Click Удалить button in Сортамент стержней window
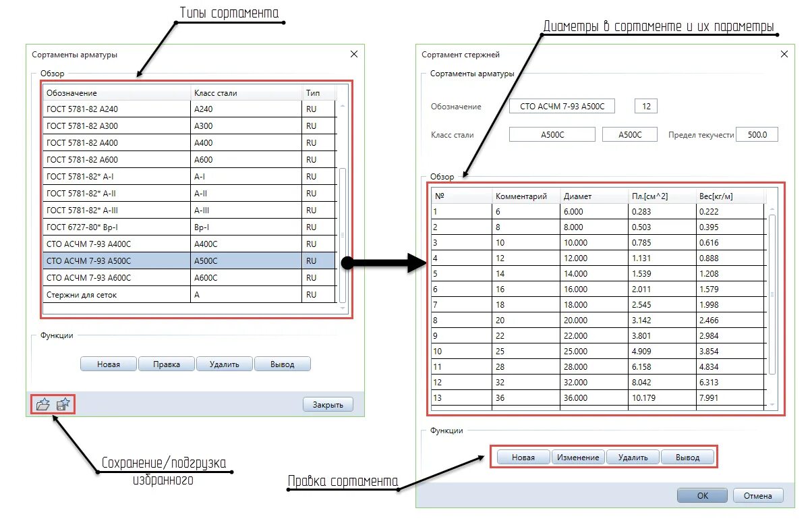The width and height of the screenshot is (812, 525). [633, 458]
